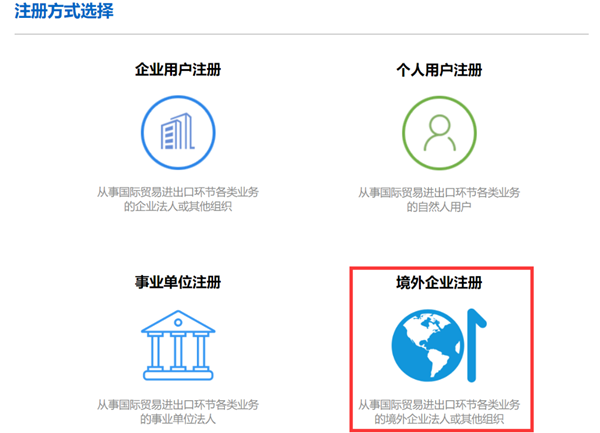Screen dimensions: 600x433
Task: Click description text 的事业单位法人
Action: tap(178, 419)
